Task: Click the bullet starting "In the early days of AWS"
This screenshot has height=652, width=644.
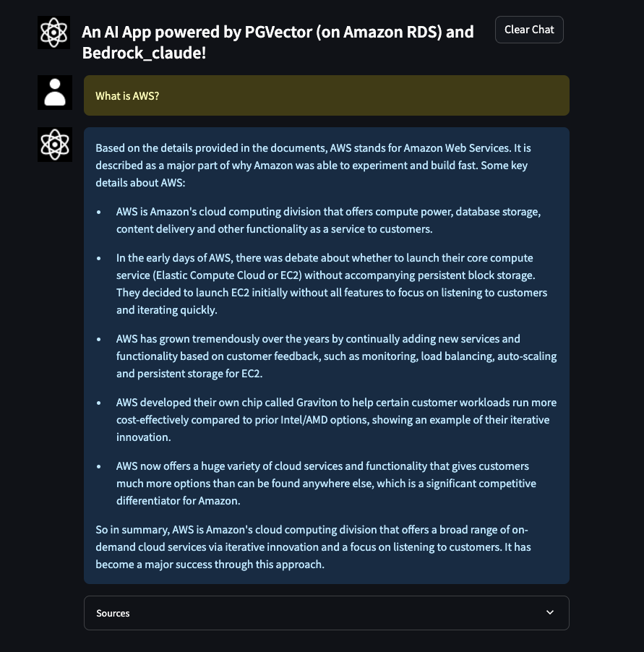Action: pyautogui.click(x=332, y=283)
